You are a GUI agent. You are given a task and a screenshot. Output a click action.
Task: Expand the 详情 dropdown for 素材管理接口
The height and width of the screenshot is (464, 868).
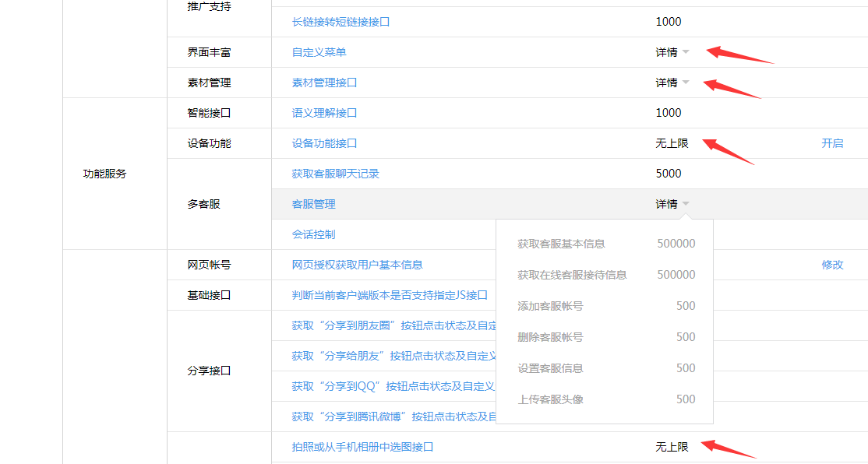[672, 83]
